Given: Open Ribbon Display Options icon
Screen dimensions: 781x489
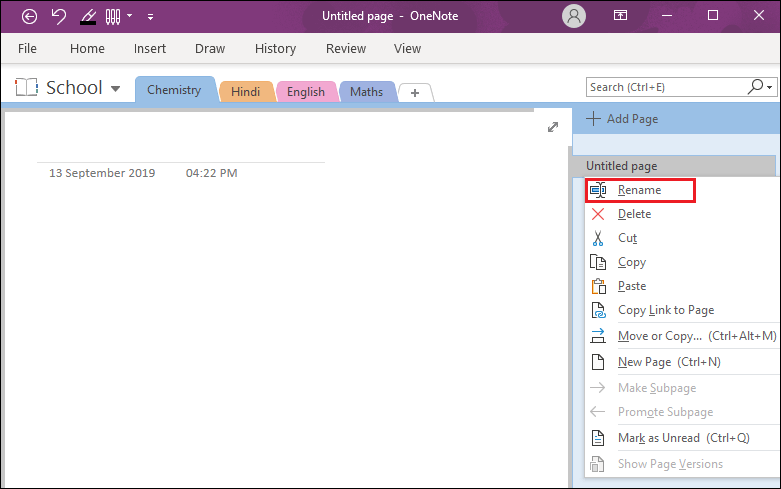Looking at the screenshot, I should 620,15.
